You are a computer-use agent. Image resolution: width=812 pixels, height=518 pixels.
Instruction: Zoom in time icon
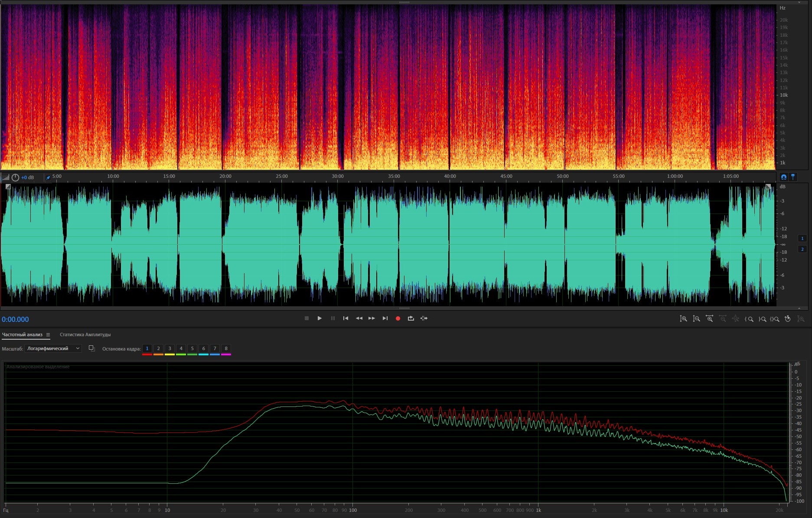click(709, 319)
